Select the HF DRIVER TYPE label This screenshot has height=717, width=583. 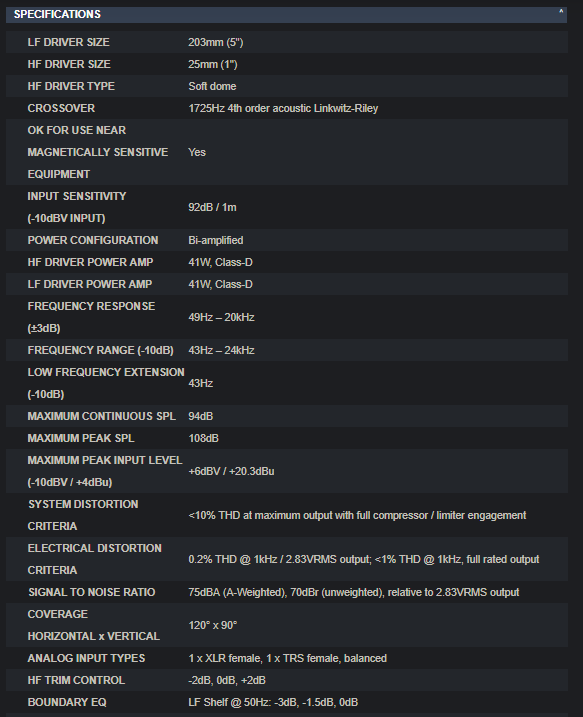(x=71, y=86)
